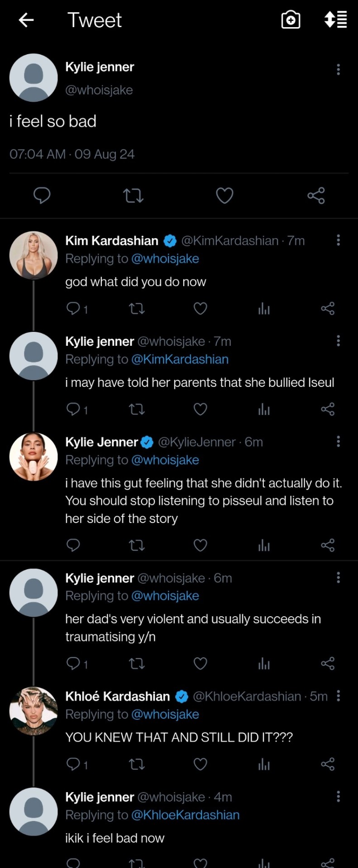Retweet Khloé Kardashian's all-caps reply
The image size is (358, 868).
[137, 764]
